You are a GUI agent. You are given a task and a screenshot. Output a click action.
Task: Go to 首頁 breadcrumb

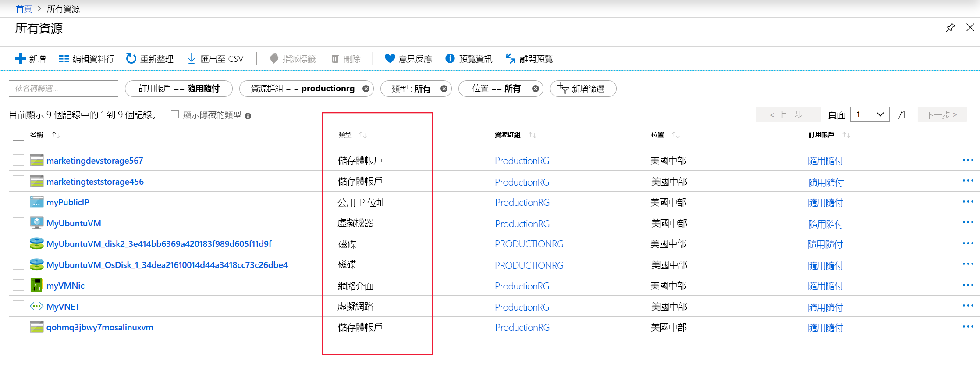click(x=24, y=9)
